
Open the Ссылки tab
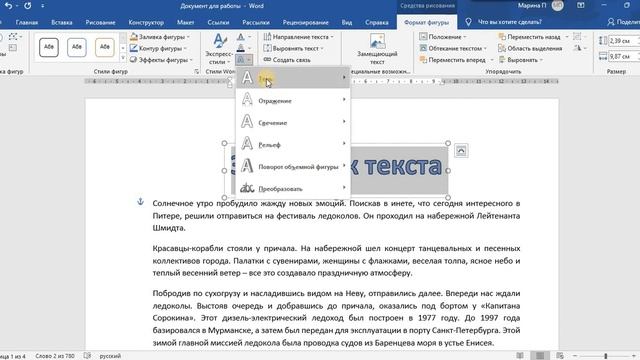218,22
